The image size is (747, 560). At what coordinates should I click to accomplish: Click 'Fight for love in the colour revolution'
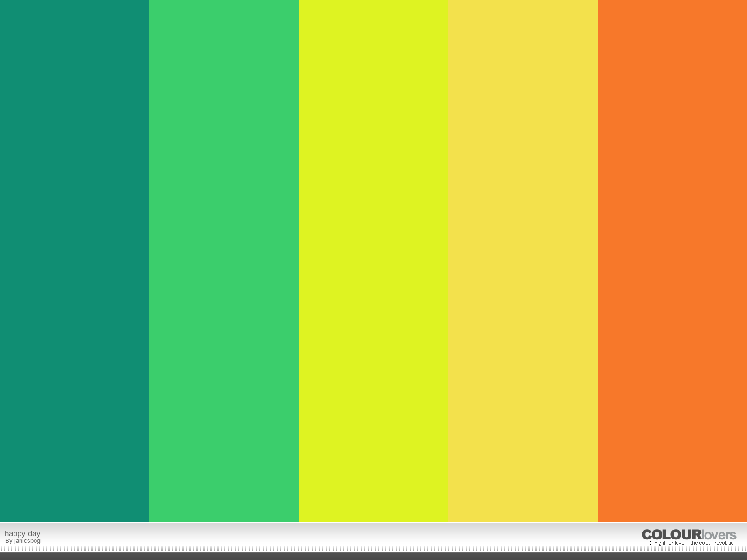pos(695,543)
